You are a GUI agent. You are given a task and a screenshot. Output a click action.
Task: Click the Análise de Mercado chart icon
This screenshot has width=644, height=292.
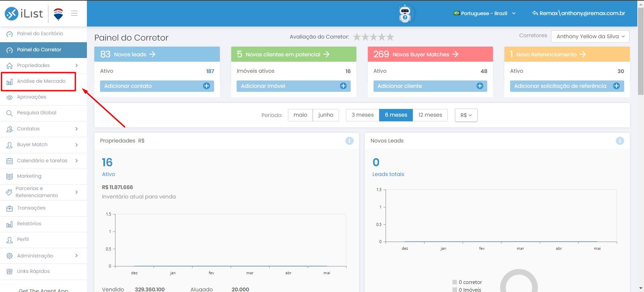point(10,81)
